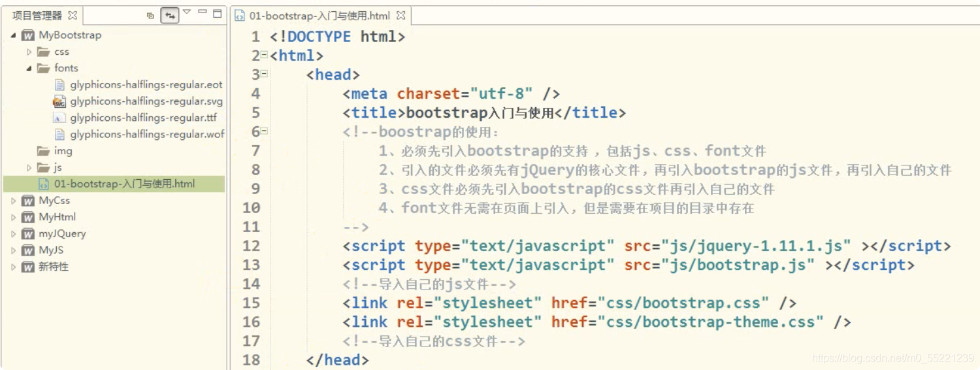This screenshot has width=980, height=370.
Task: Select glyphicons-halflings-regular.wof file
Action: point(147,134)
